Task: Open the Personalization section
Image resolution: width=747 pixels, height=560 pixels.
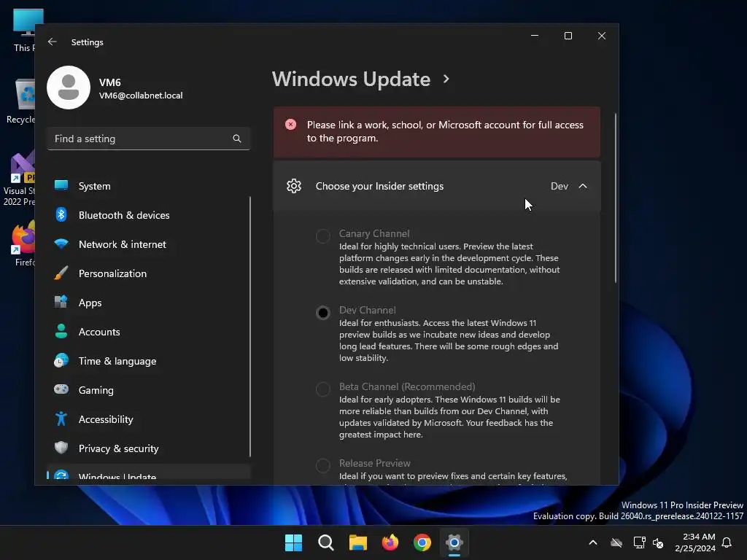Action: point(148,273)
